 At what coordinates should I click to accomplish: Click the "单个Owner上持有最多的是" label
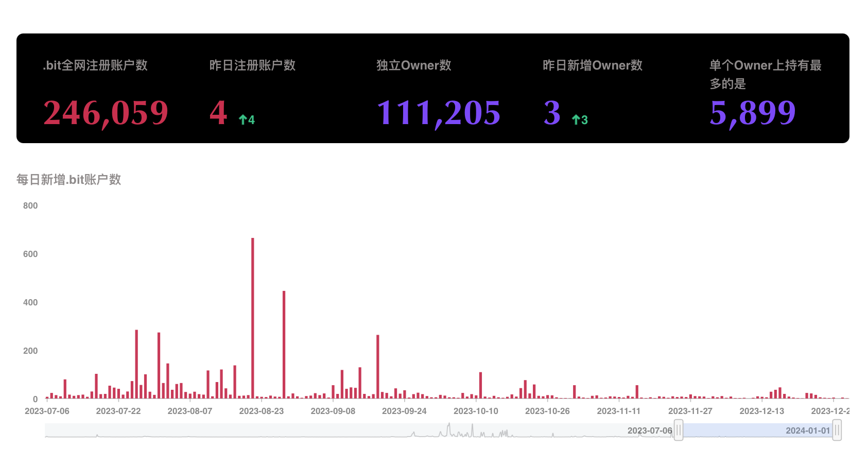(766, 74)
